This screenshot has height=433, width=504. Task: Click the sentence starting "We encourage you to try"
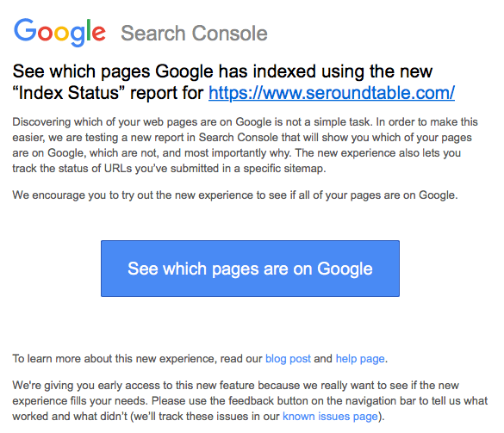pos(235,195)
